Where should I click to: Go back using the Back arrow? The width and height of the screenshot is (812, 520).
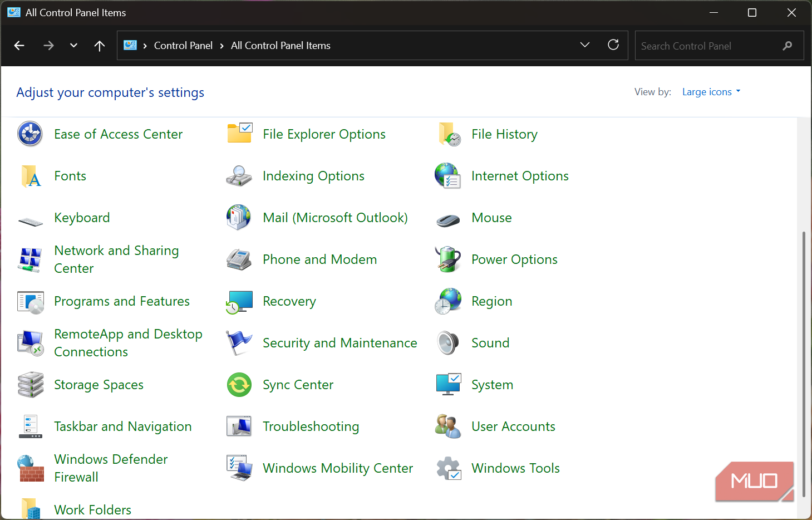tap(19, 46)
